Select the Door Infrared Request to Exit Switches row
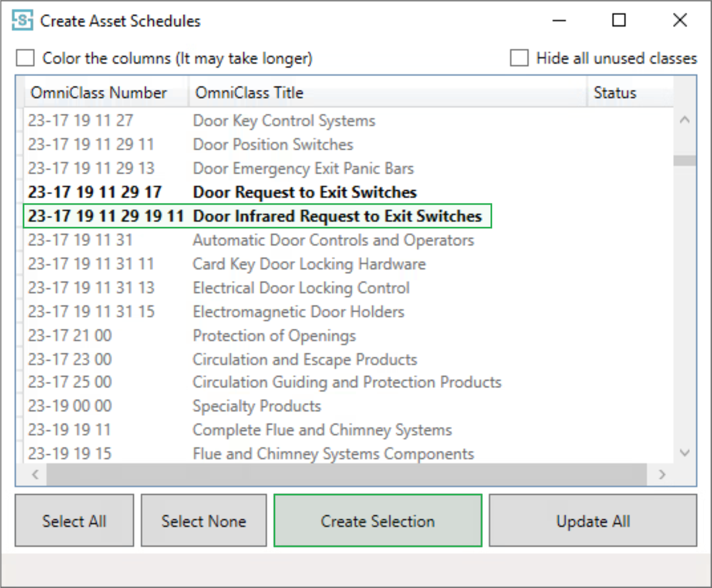This screenshot has height=588, width=712. pyautogui.click(x=337, y=216)
